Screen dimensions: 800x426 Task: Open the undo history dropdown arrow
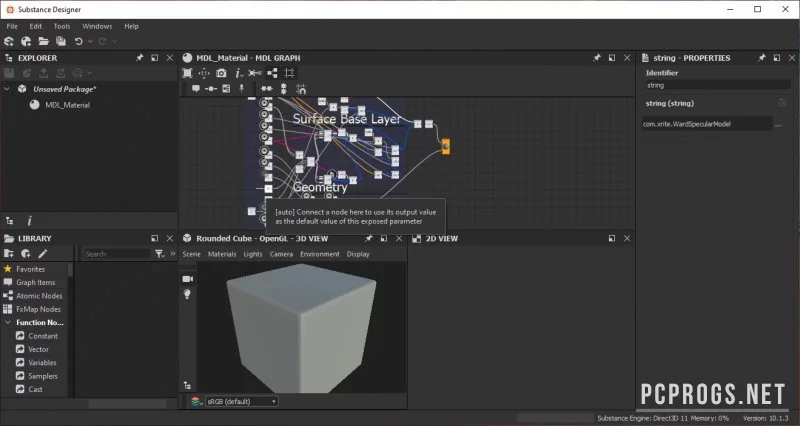tap(90, 41)
